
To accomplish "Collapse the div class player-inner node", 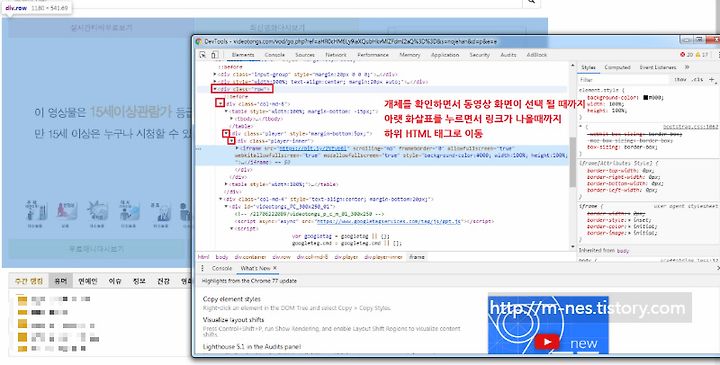I will [x=232, y=140].
